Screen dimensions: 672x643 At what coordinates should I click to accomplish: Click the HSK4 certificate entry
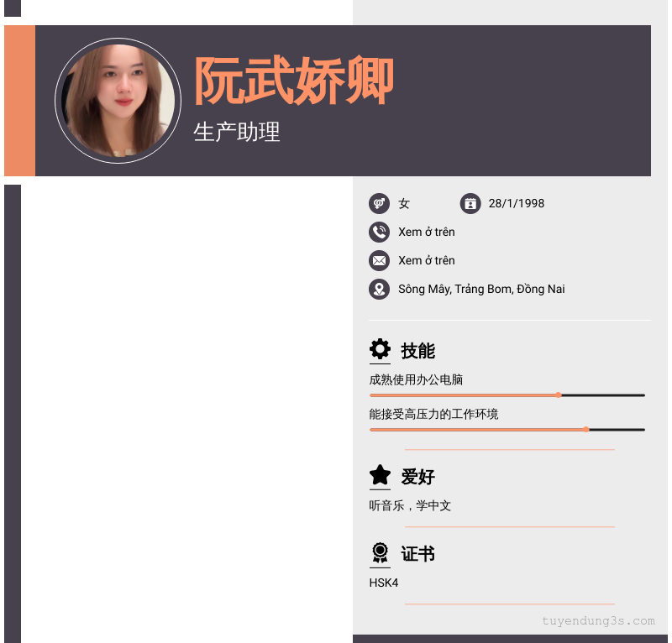[x=384, y=583]
